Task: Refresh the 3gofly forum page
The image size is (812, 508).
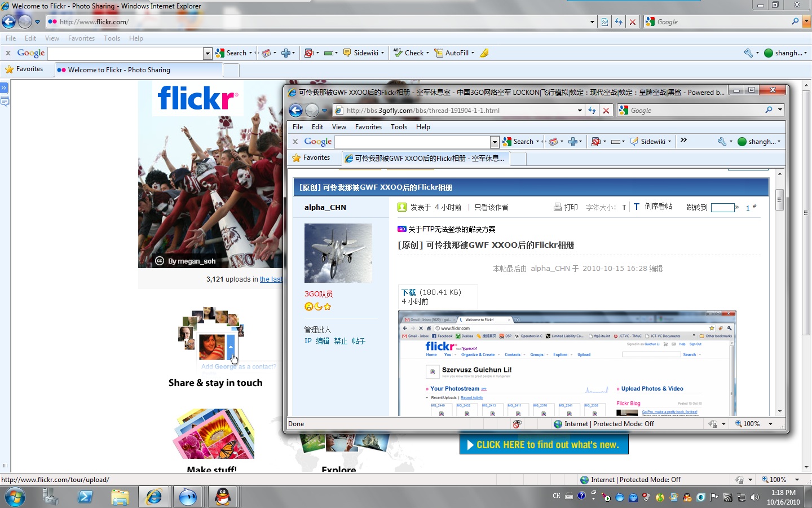Action: click(x=592, y=111)
